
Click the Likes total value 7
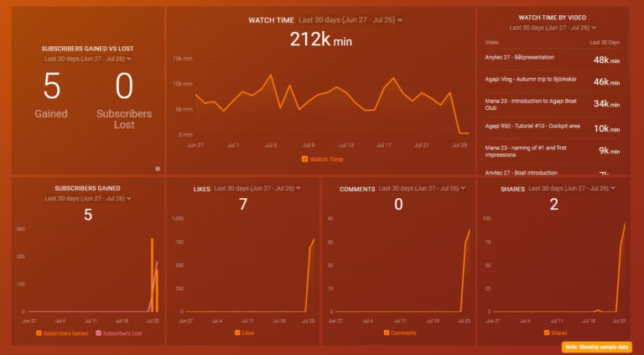click(x=243, y=204)
